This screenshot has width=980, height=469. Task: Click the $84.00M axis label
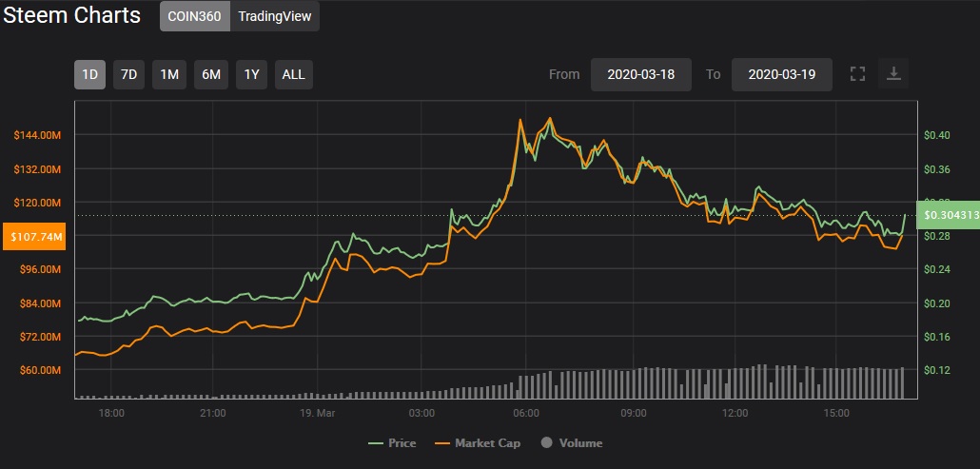pyautogui.click(x=41, y=303)
